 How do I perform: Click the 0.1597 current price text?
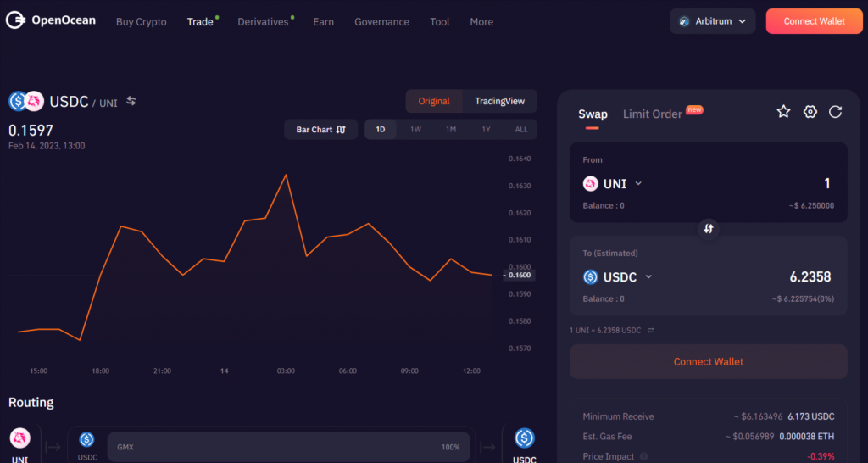[x=31, y=131]
